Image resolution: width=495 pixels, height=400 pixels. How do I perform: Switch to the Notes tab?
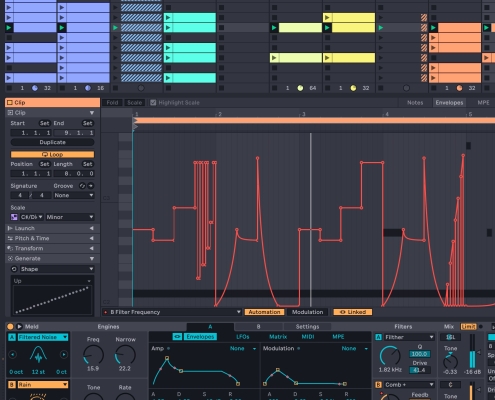(x=415, y=103)
